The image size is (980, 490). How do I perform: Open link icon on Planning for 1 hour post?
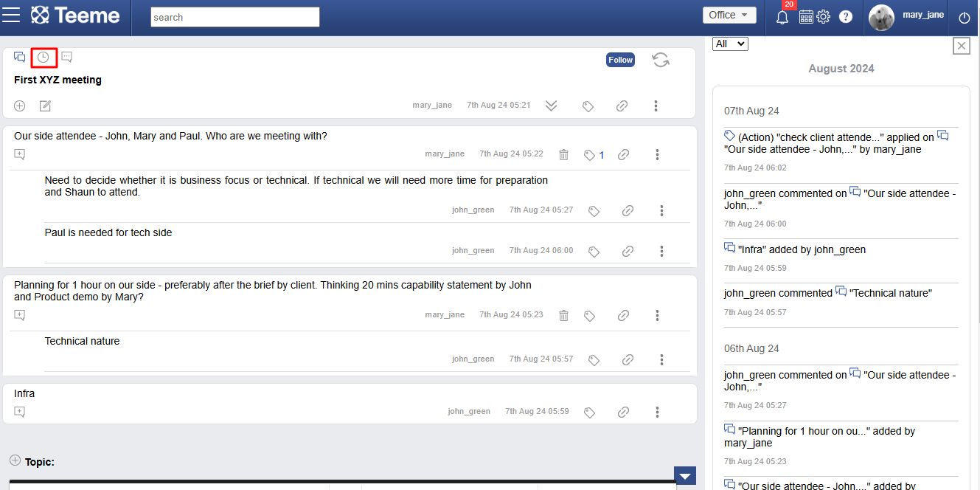click(x=623, y=316)
